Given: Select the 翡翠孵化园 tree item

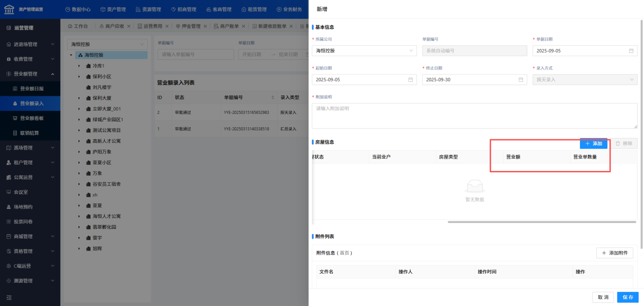Looking at the screenshot, I should (x=104, y=227).
